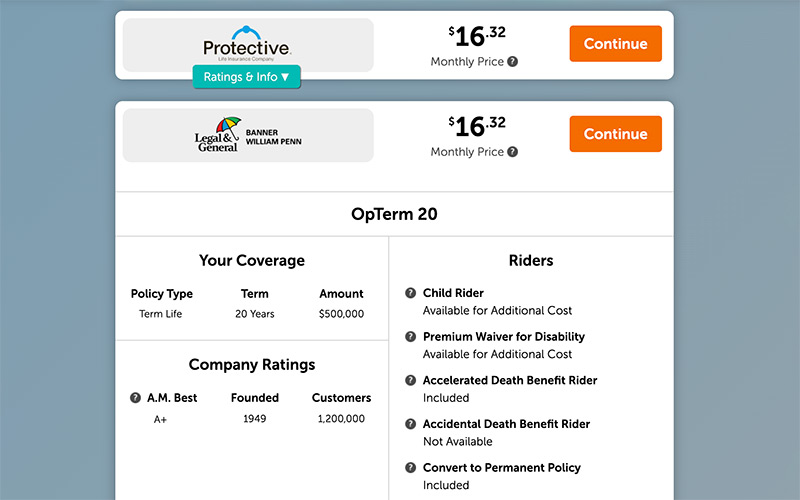Image resolution: width=800 pixels, height=500 pixels.
Task: Select the Founded column header
Action: point(255,398)
